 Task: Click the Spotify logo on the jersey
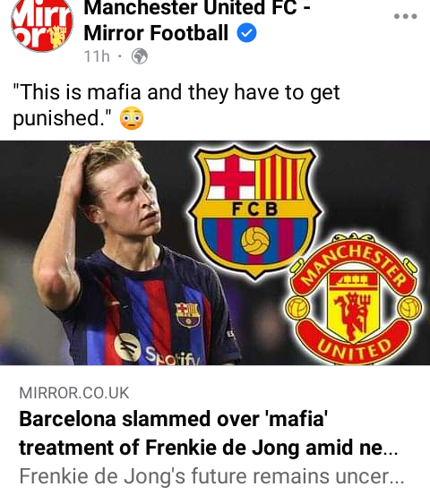(x=128, y=347)
